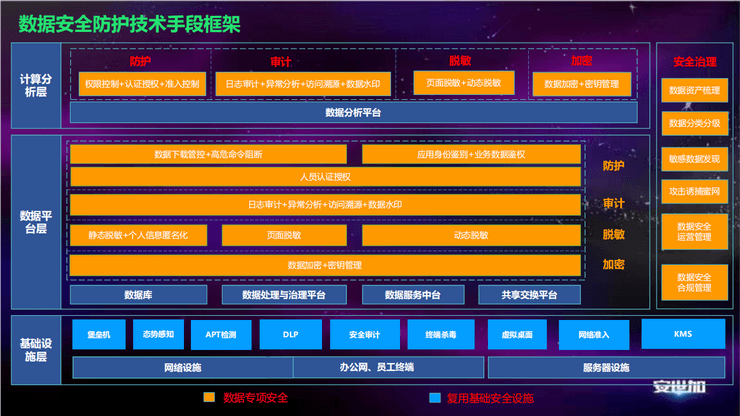Screen dimensions: 740x416
Task: Click the red 脱敏 heading
Action: pos(460,60)
